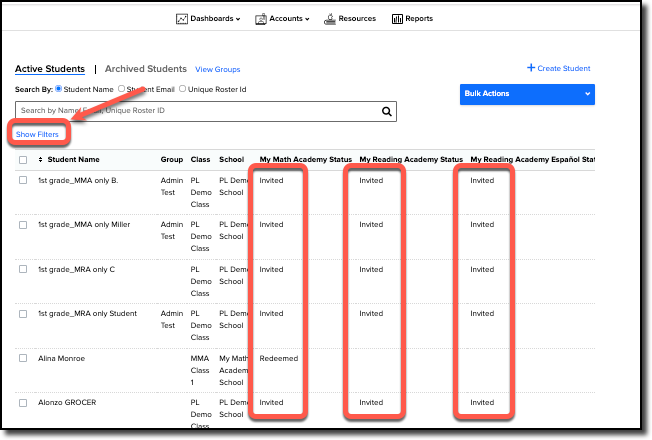Click the magnifying glass search icon
Image resolution: width=652 pixels, height=440 pixels.
tap(387, 111)
